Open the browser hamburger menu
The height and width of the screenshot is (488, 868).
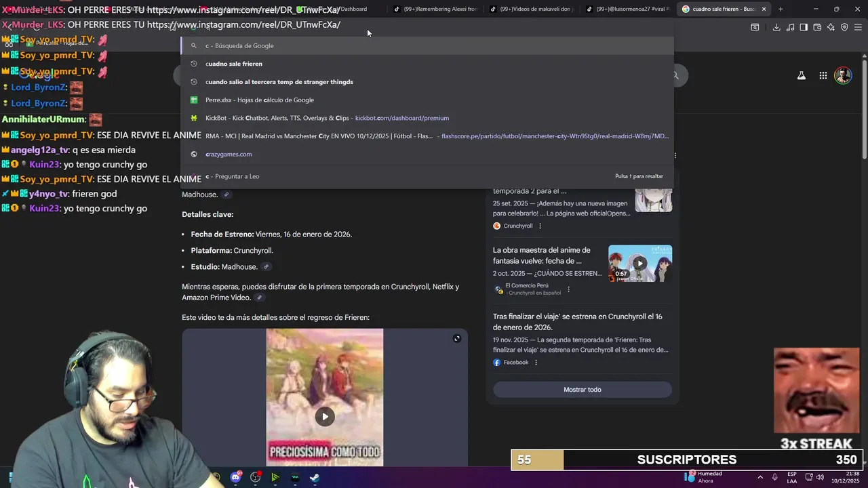pos(859,27)
